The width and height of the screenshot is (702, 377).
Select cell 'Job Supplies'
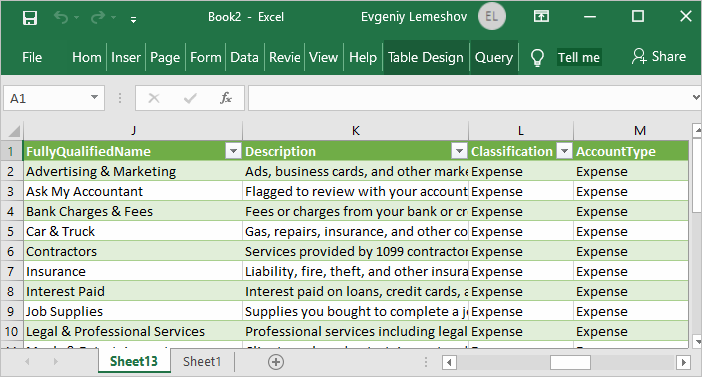[x=133, y=312]
